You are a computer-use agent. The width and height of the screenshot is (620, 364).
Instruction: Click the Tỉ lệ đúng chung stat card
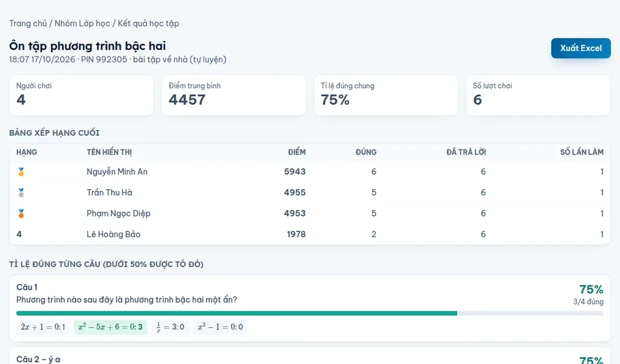[386, 95]
